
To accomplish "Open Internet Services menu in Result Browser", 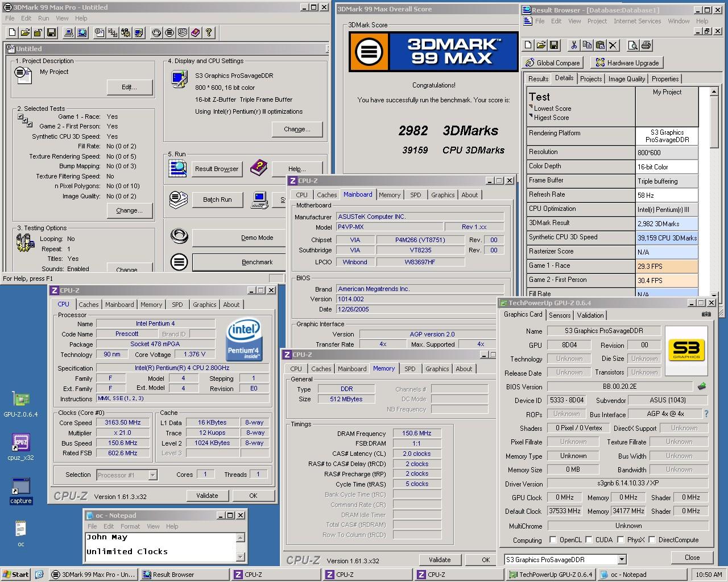I will coord(637,21).
